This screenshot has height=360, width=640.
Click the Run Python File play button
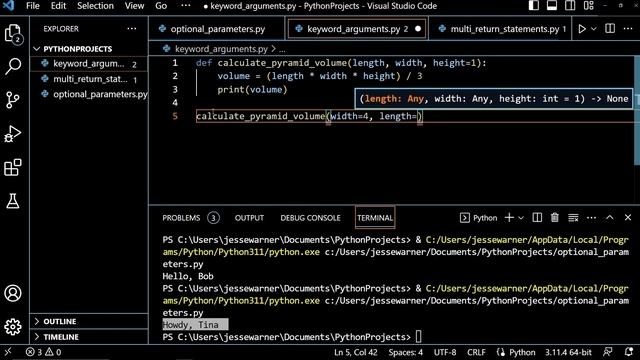(x=582, y=29)
